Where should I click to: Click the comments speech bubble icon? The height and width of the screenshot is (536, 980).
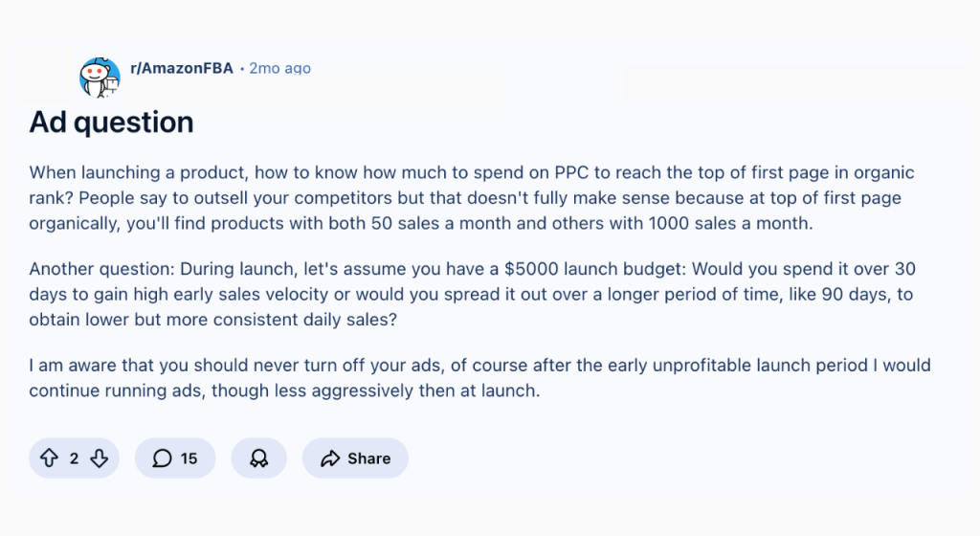click(163, 458)
